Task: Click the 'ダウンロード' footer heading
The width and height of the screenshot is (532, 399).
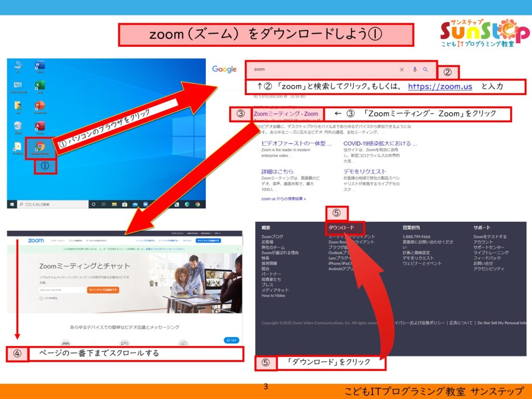Action: point(341,228)
